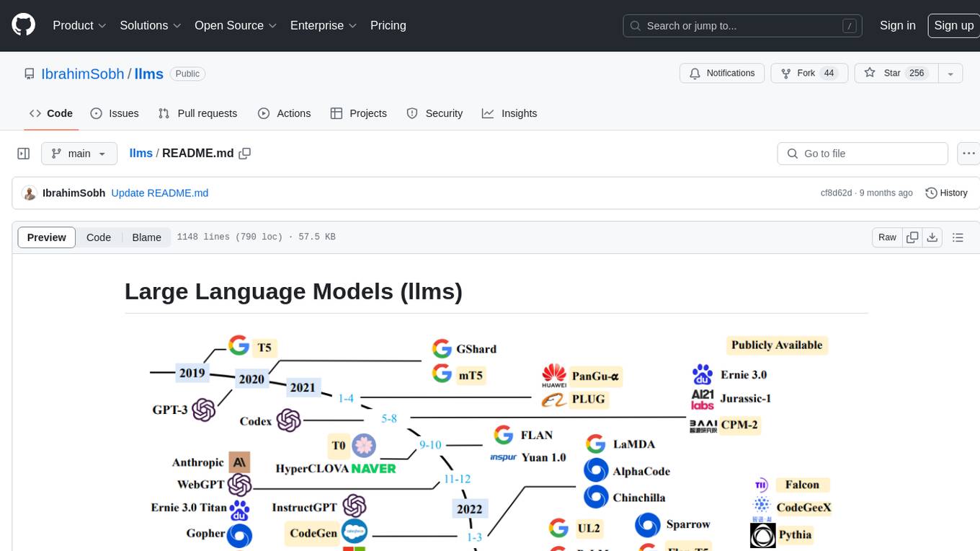Viewport: 980px width, 551px height.
Task: Open the GitHub homepage logo
Action: click(23, 25)
